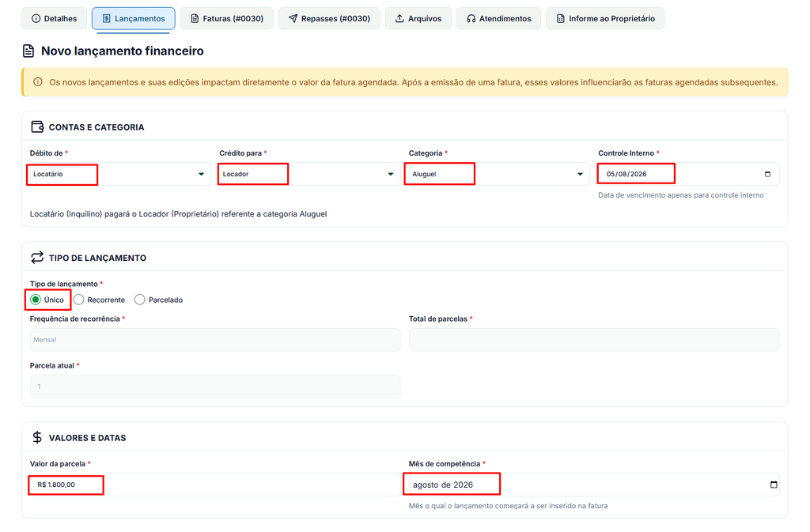Click the Frequência de recorrência Mensal field

point(215,340)
